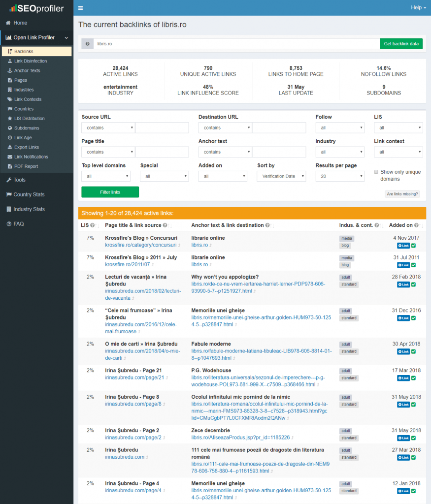Click Link badge for 28 Feb 2018 row
Screen dimensions: 431x504
pyautogui.click(x=403, y=284)
